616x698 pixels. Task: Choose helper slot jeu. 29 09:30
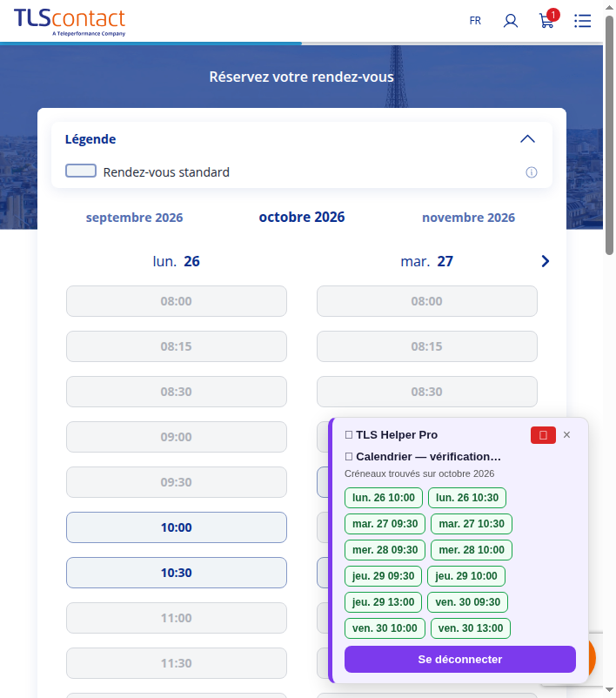[x=383, y=576]
